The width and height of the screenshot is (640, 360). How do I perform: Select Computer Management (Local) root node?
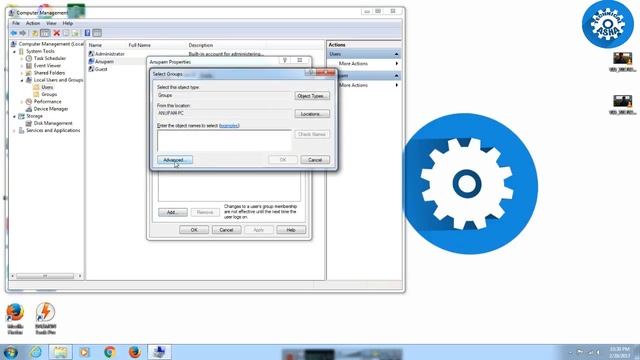click(x=51, y=44)
